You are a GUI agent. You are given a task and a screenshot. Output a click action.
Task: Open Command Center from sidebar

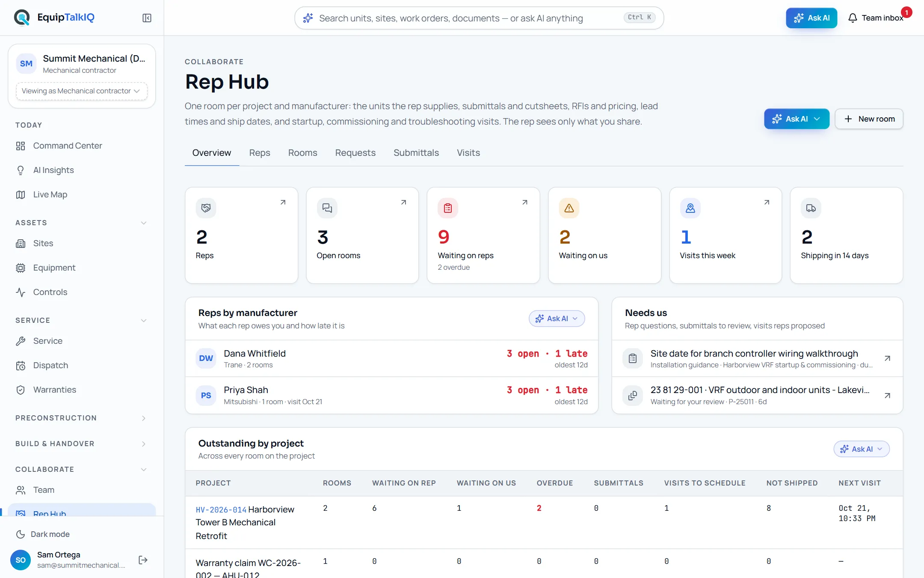pyautogui.click(x=82, y=146)
